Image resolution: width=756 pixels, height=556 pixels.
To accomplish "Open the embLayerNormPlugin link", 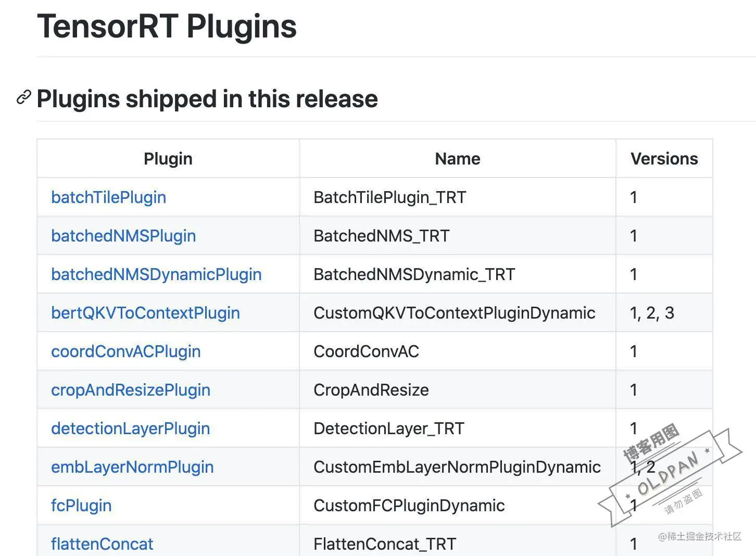I will point(132,467).
